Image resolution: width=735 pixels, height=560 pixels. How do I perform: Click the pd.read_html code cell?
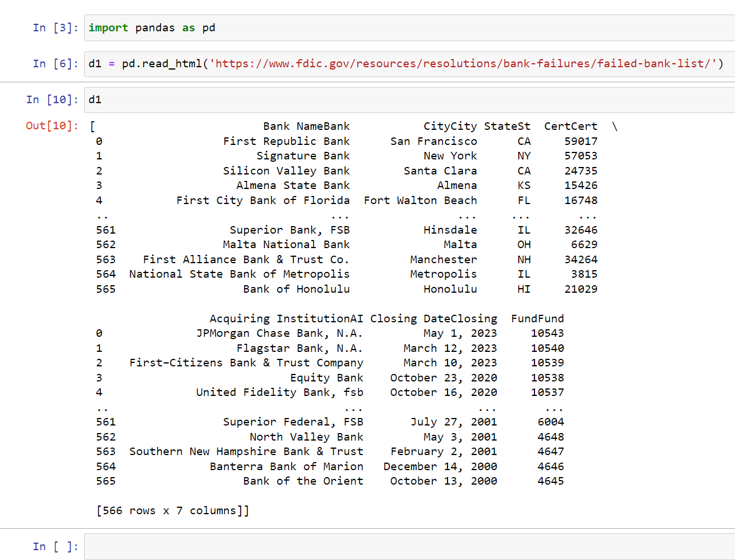pos(409,64)
